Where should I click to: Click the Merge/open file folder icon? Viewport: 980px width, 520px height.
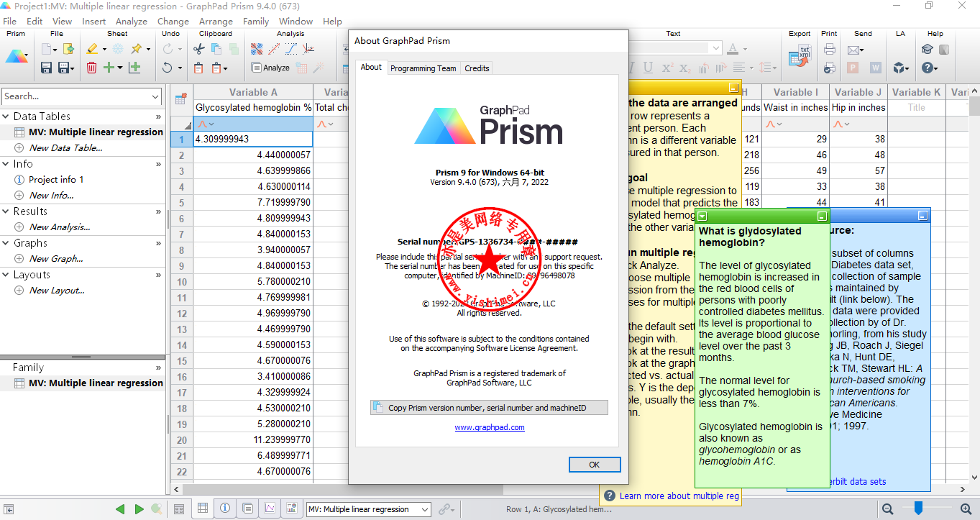[68, 49]
